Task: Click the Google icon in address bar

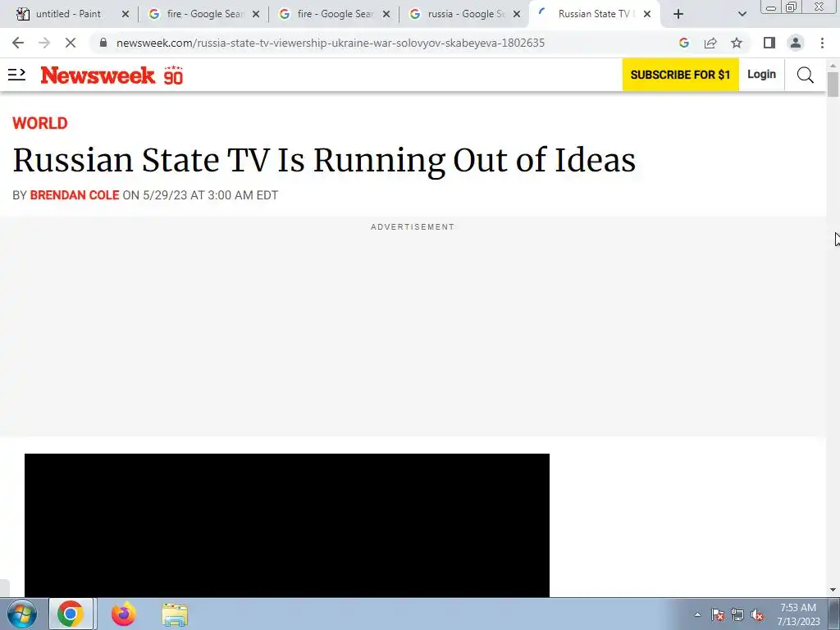Action: click(684, 43)
